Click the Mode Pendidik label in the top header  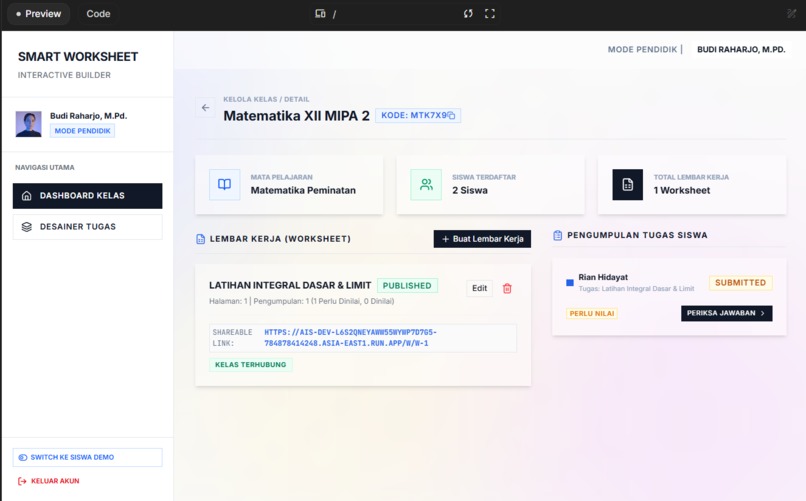click(x=642, y=49)
